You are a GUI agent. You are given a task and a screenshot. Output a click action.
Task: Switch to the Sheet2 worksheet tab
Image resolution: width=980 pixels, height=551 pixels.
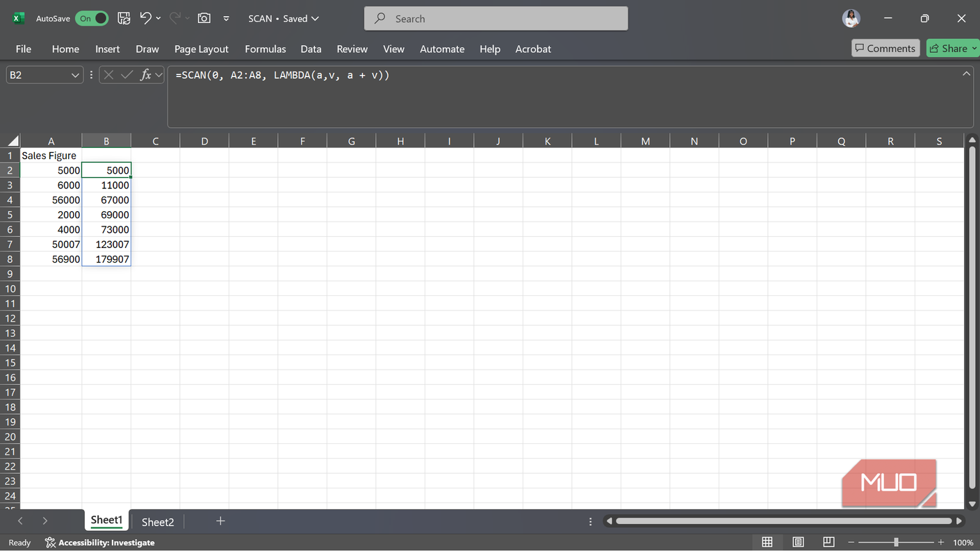pyautogui.click(x=158, y=522)
